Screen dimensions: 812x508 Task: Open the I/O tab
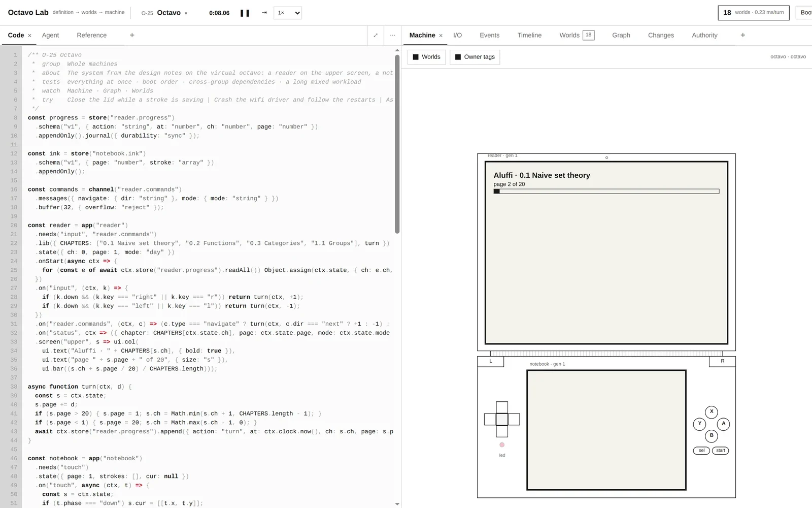coord(457,35)
